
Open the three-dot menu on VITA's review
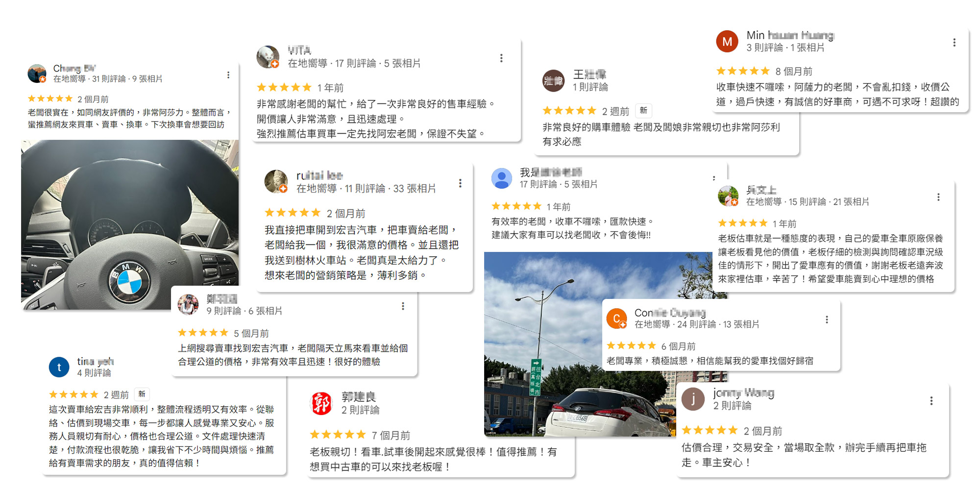tap(501, 58)
